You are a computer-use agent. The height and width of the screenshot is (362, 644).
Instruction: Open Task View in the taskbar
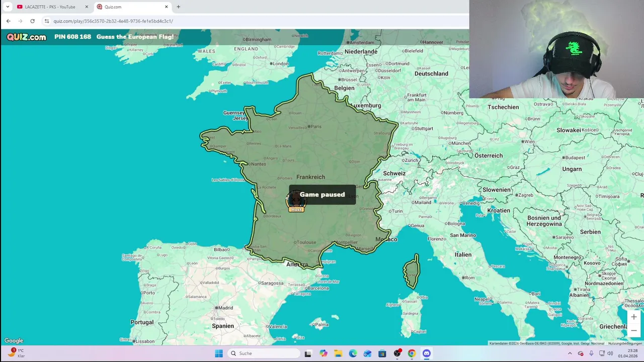(x=308, y=353)
